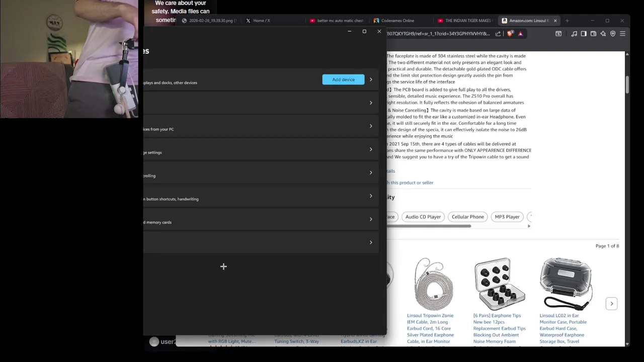
Task: Expand the memory cards row chevron
Action: (371, 219)
